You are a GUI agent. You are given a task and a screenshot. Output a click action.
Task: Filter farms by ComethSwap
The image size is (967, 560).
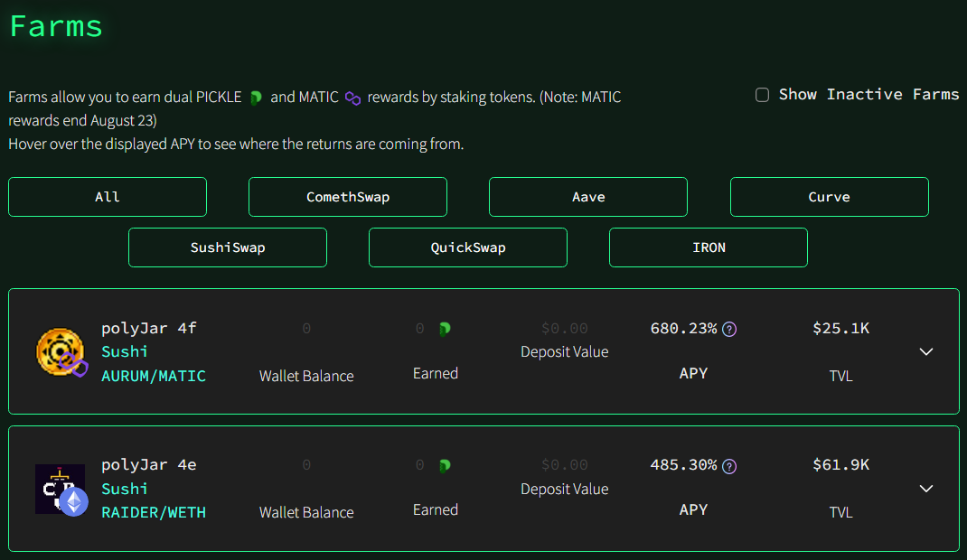tap(348, 197)
